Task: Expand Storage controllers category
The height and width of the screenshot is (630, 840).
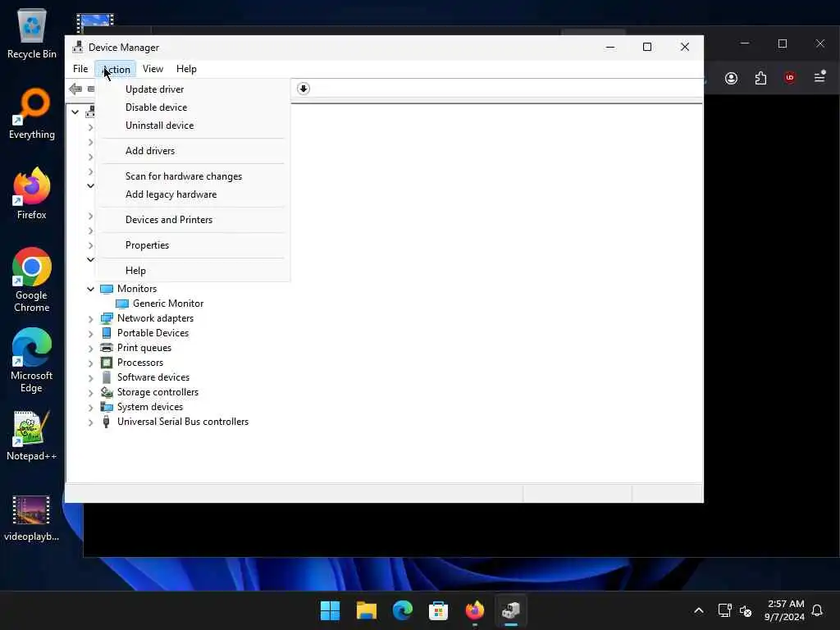Action: 90,393
